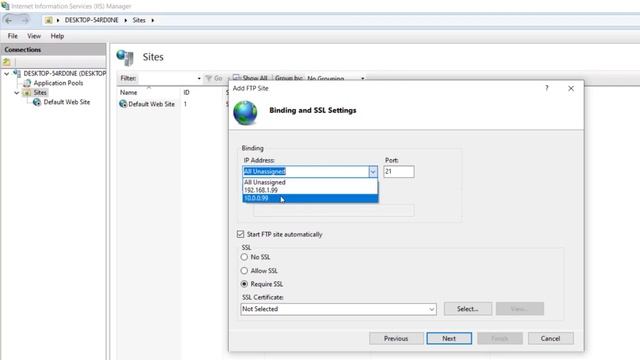The height and width of the screenshot is (360, 640).
Task: Toggle Start FTP site automatically checkbox
Action: (x=240, y=234)
